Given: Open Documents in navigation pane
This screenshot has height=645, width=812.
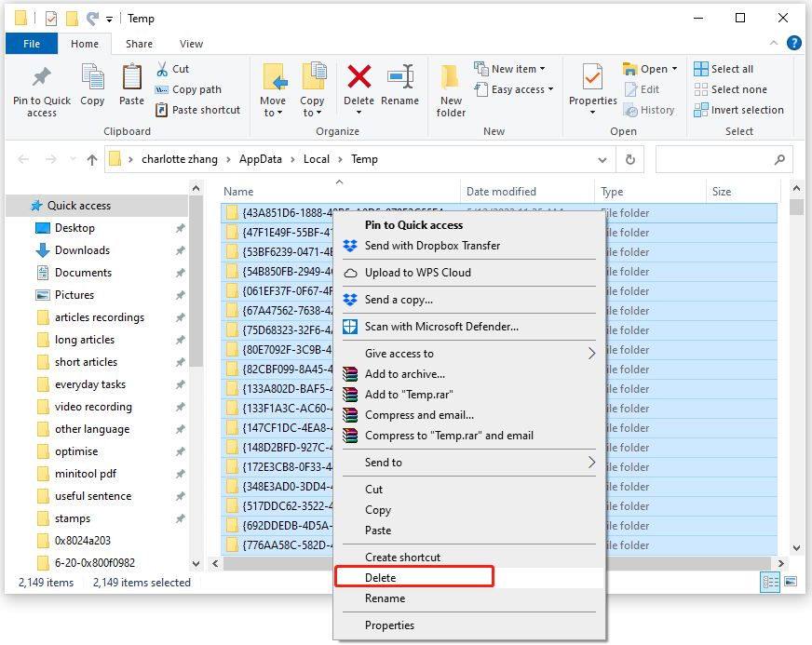Looking at the screenshot, I should pos(83,273).
